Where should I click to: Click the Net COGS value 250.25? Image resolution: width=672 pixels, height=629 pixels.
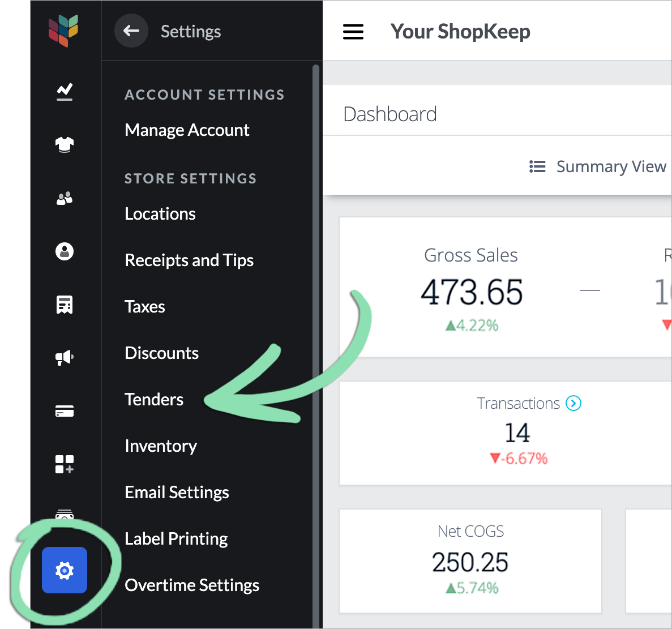click(x=470, y=562)
